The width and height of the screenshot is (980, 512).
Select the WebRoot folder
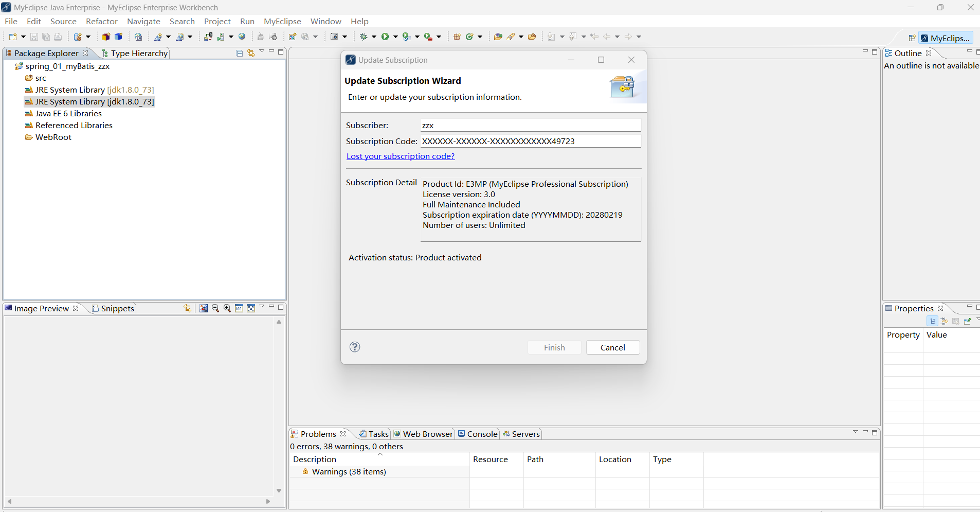48,137
